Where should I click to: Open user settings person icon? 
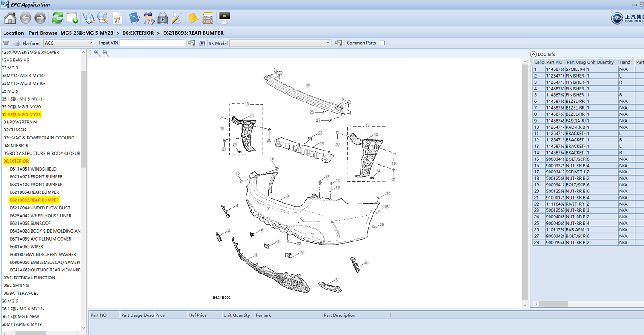(x=149, y=18)
